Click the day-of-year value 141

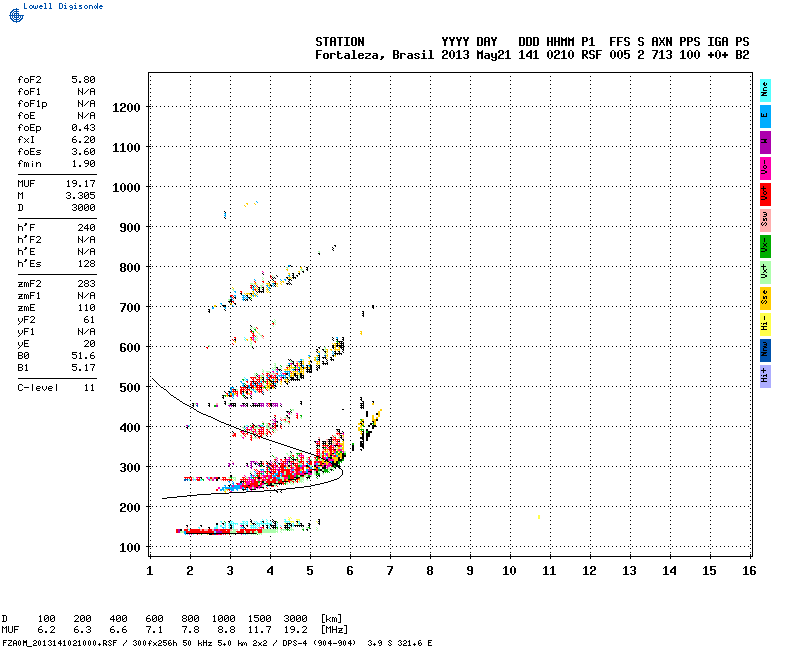529,55
